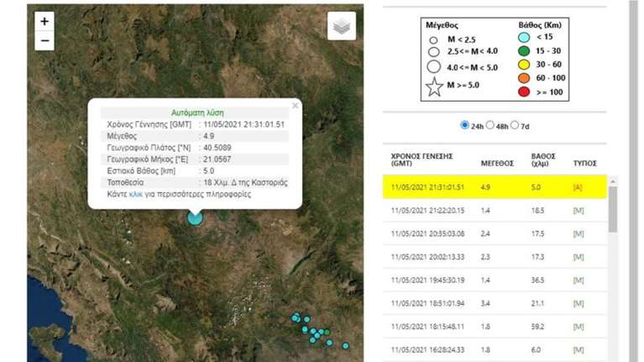Click the scroll-up arrow of the event list
This screenshot has width=644, height=362.
tap(613, 182)
